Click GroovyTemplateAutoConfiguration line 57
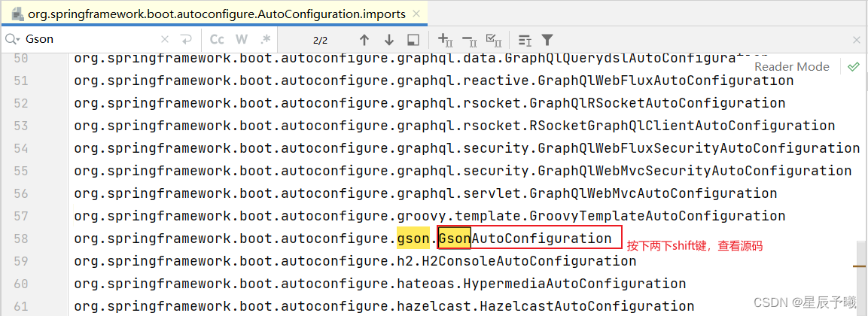The width and height of the screenshot is (868, 316). [x=657, y=215]
